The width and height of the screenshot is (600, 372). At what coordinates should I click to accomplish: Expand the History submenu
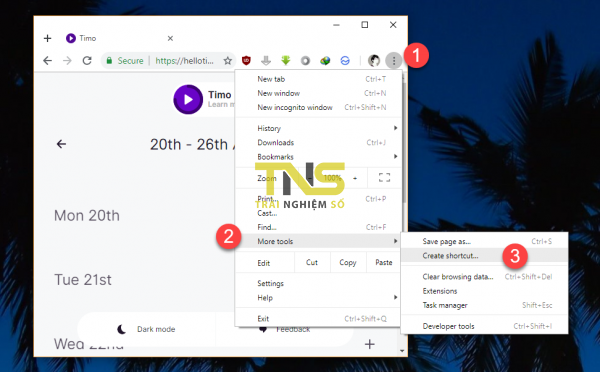point(318,128)
